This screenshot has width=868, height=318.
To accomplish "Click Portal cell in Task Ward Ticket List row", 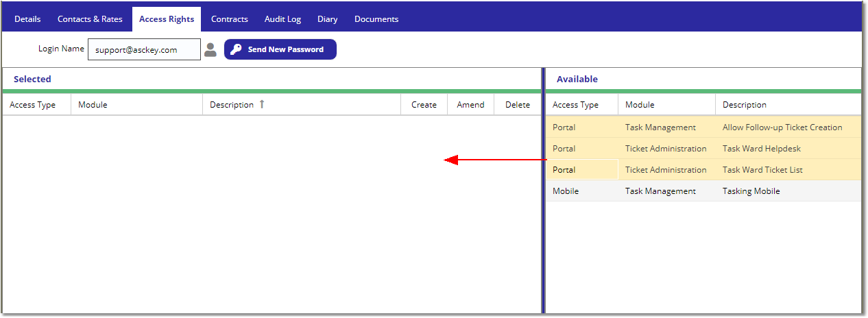I will 581,170.
